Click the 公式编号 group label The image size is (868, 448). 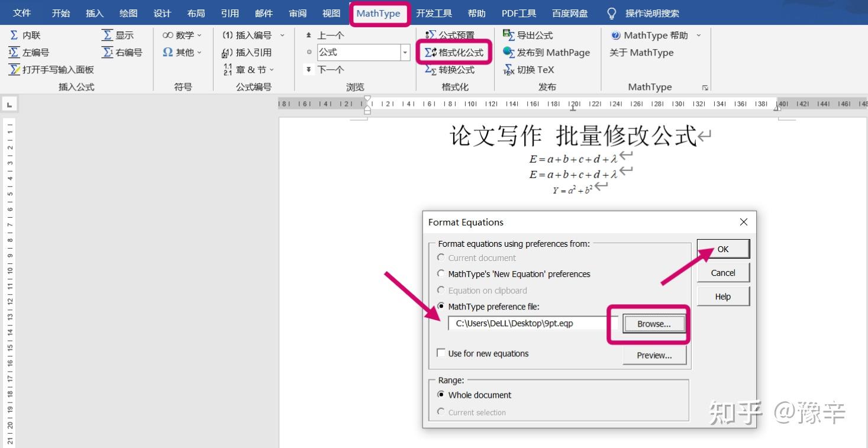pos(254,87)
